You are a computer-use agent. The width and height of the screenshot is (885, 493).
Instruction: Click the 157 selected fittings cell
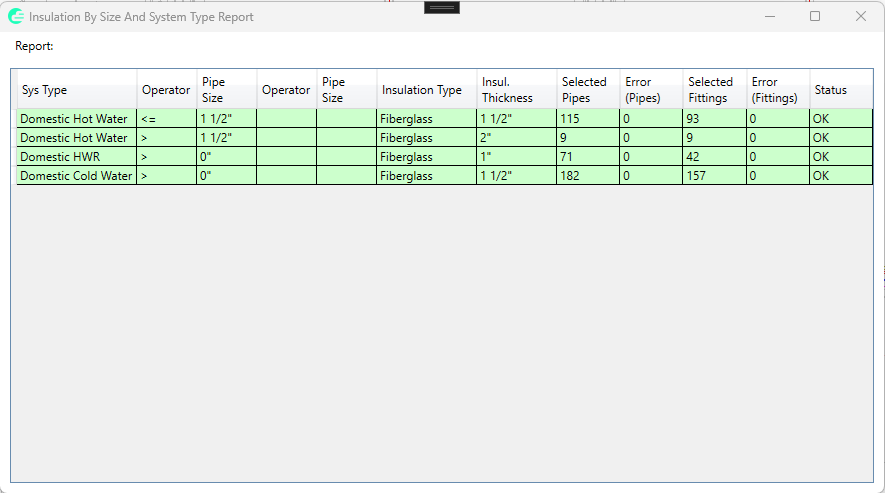point(714,176)
